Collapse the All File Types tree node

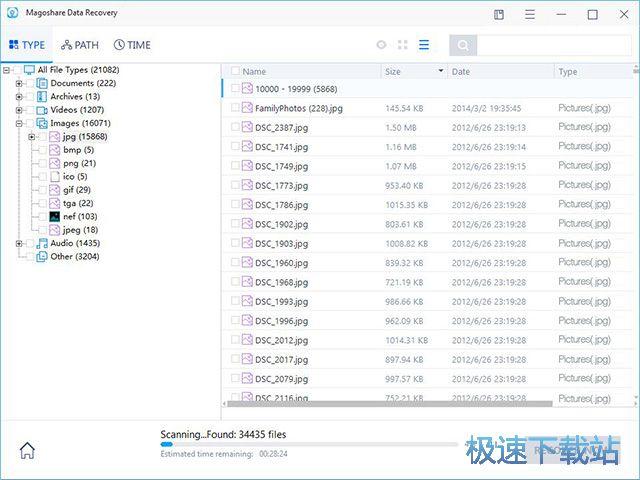pyautogui.click(x=7, y=70)
